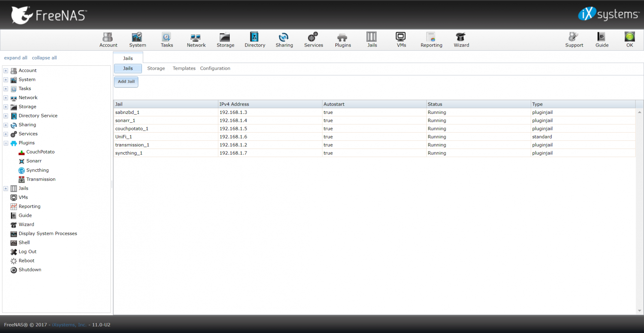The image size is (644, 333).
Task: Open the Support toolbar icon
Action: click(574, 40)
